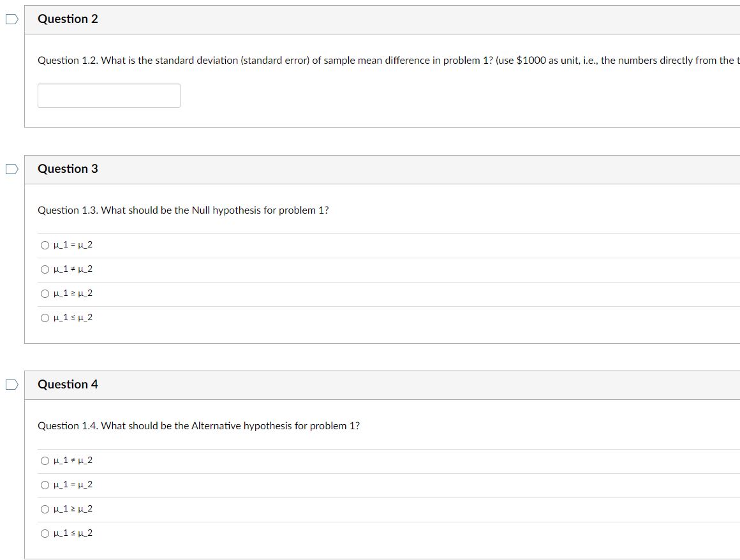Flag Question 4 for review
The width and height of the screenshot is (740, 560).
(10, 383)
